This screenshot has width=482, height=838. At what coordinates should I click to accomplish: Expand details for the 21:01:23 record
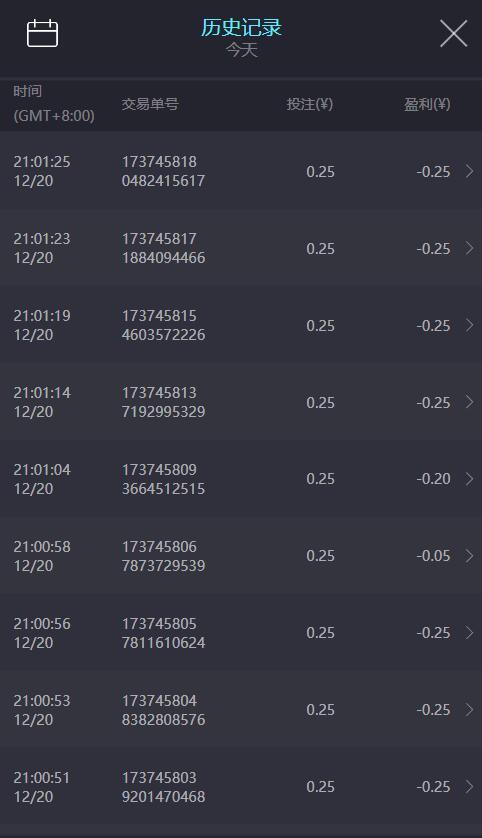[x=469, y=248]
